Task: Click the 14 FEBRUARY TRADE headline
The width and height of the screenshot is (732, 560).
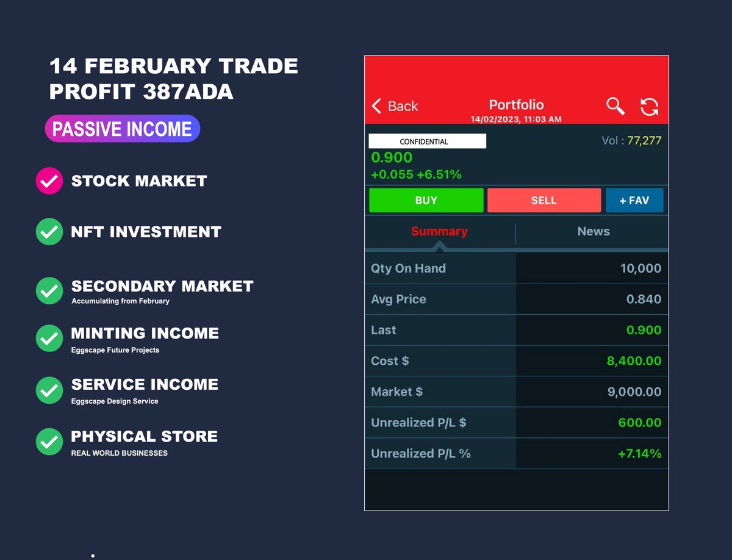Action: tap(174, 66)
